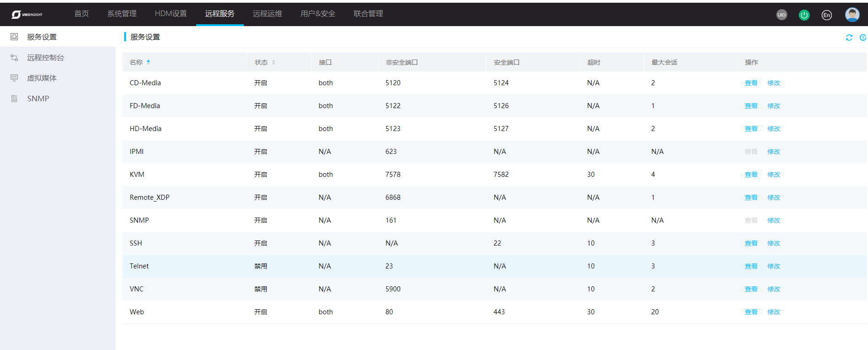This screenshot has height=350, width=868.
Task: Open the 联合管理 menu
Action: pyautogui.click(x=368, y=14)
